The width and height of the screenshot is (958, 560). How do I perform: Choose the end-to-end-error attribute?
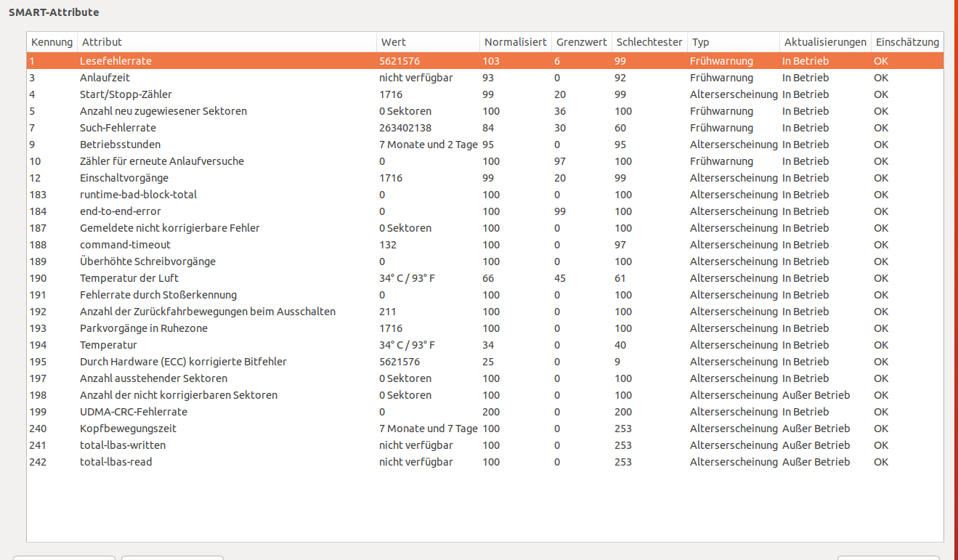(485, 211)
